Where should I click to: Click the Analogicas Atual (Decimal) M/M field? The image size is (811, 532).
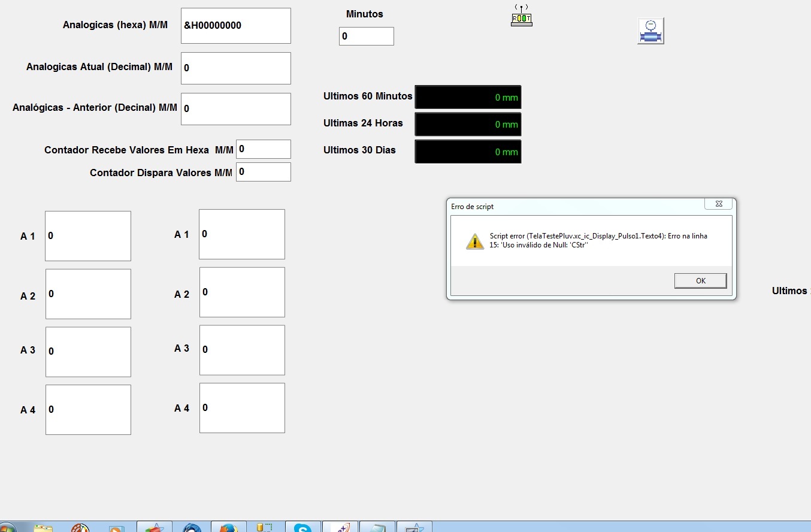[x=236, y=68]
